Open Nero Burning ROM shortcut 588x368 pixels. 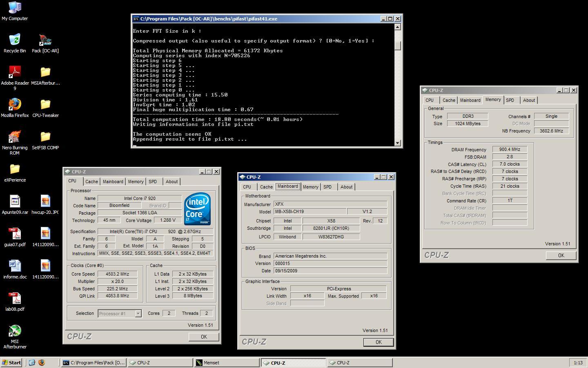(x=15, y=142)
